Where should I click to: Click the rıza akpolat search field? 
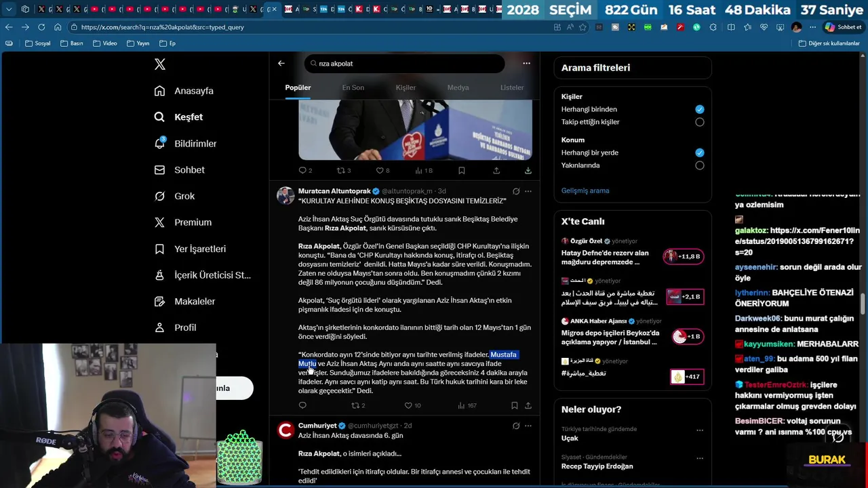click(x=404, y=64)
